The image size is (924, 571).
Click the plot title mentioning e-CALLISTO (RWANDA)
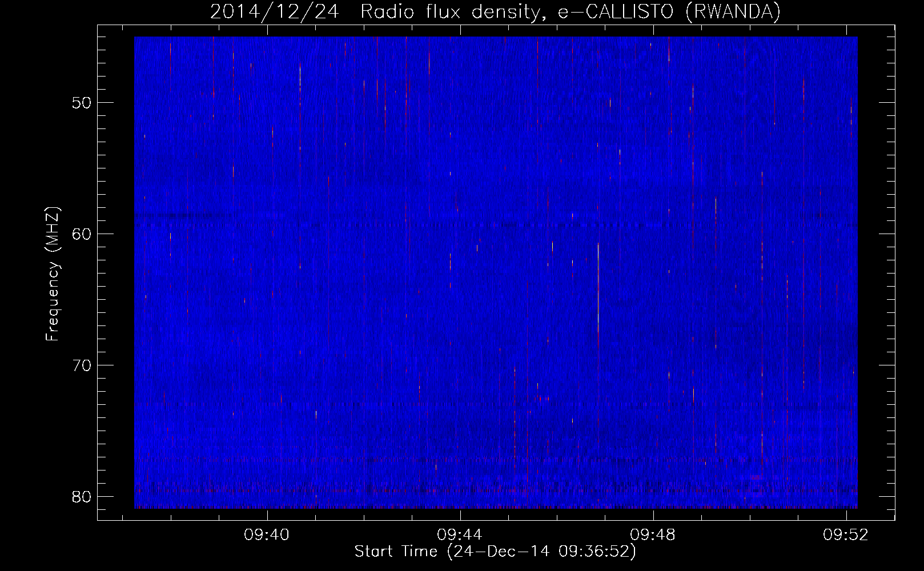click(x=495, y=12)
